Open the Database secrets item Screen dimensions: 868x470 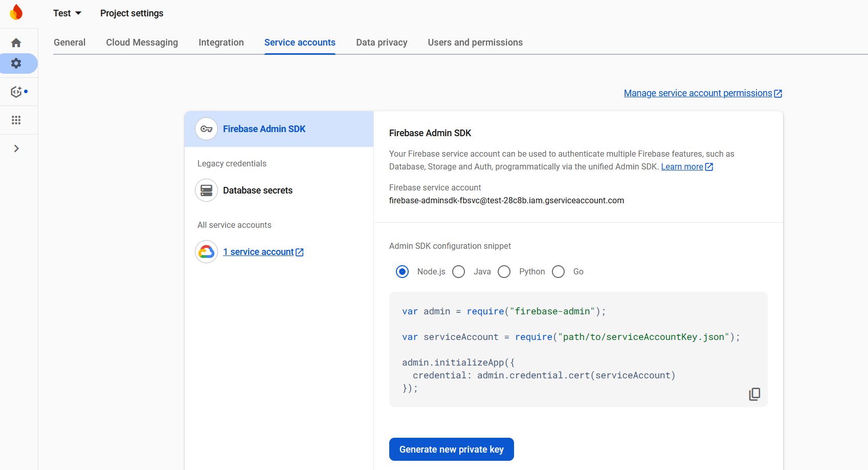pos(257,190)
